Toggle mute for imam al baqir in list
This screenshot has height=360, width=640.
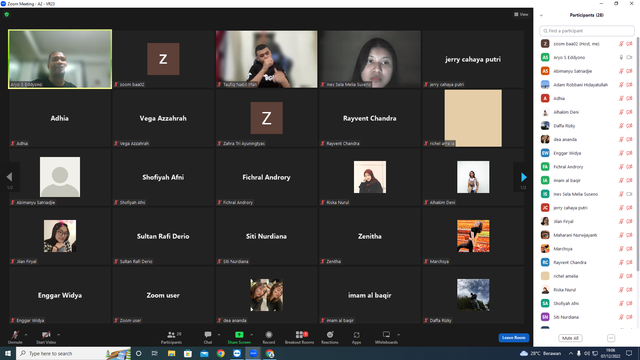click(621, 180)
